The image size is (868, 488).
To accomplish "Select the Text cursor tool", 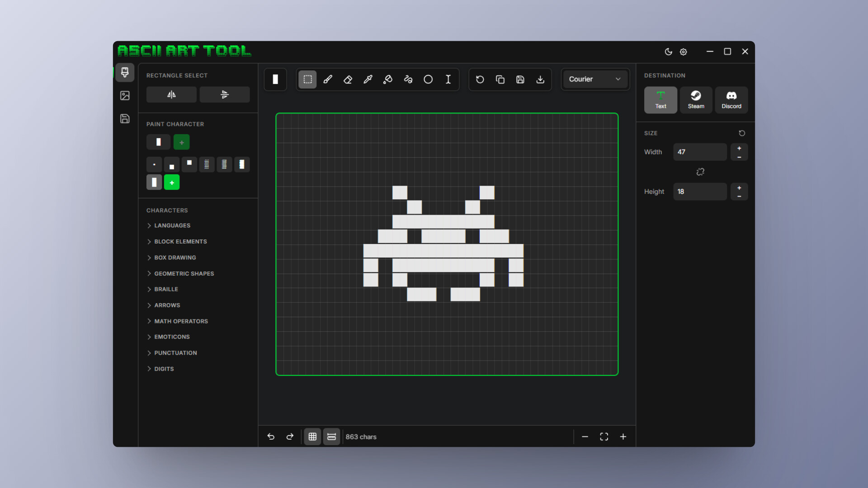I will tap(448, 80).
